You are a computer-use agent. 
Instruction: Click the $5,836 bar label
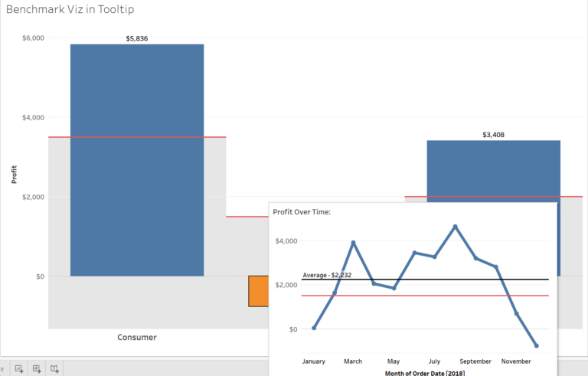tap(137, 37)
